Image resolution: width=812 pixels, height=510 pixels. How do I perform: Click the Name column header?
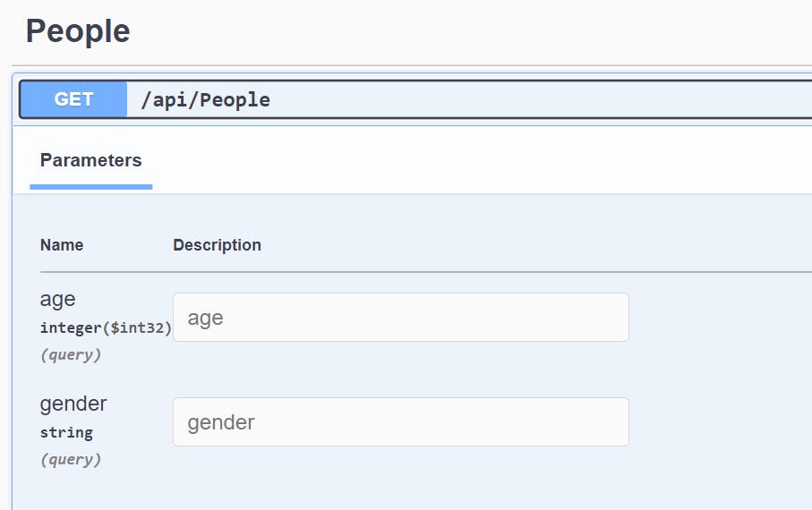tap(62, 245)
